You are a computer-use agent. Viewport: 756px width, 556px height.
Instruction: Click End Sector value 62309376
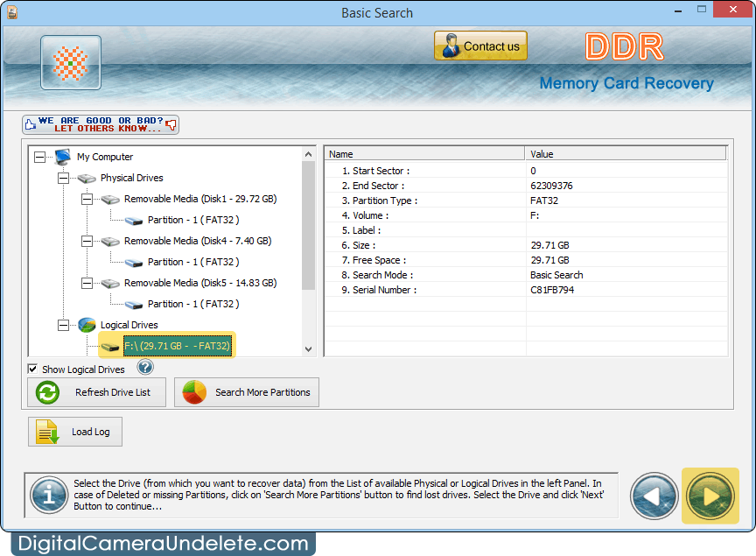[x=551, y=186]
